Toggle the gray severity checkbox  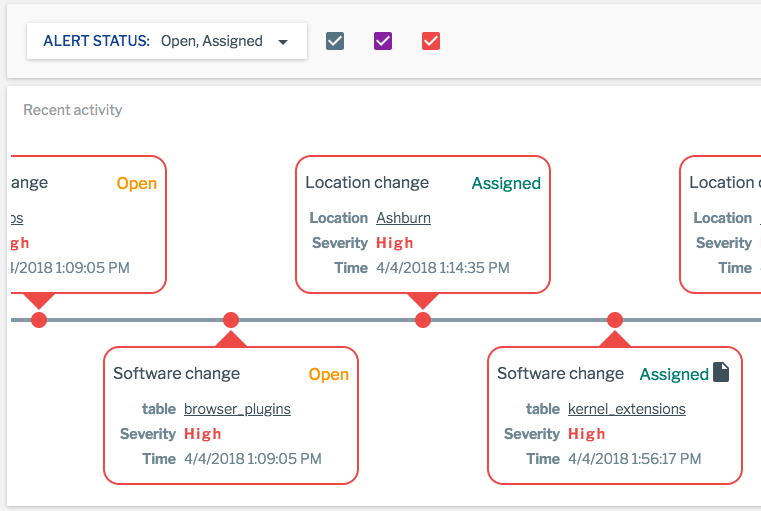[335, 41]
